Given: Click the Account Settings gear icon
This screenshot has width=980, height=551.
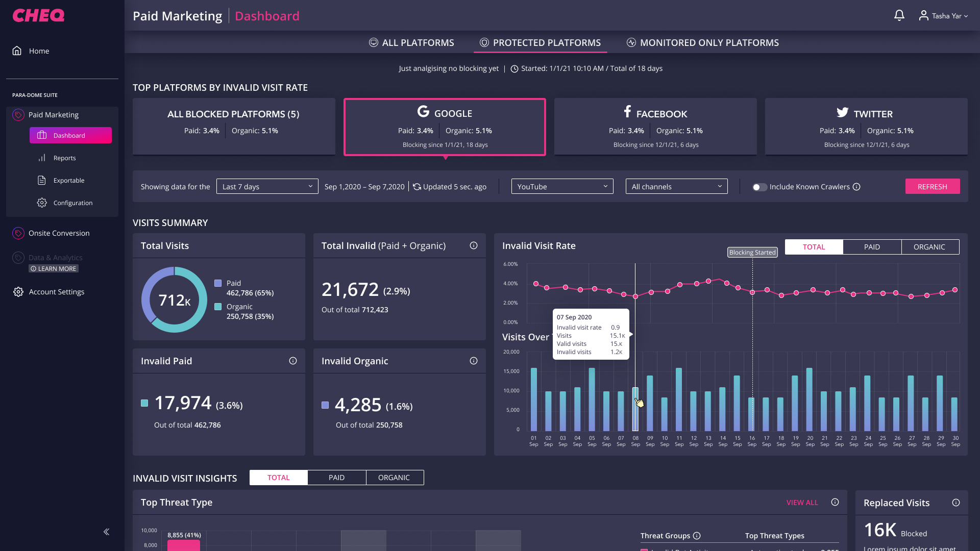Looking at the screenshot, I should 18,292.
